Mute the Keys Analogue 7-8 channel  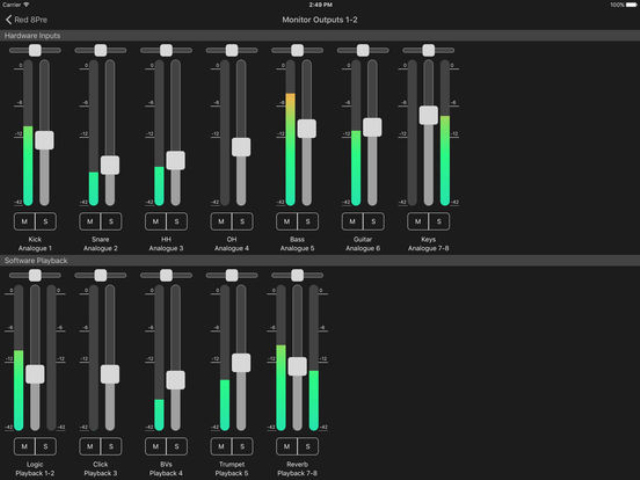coord(418,221)
